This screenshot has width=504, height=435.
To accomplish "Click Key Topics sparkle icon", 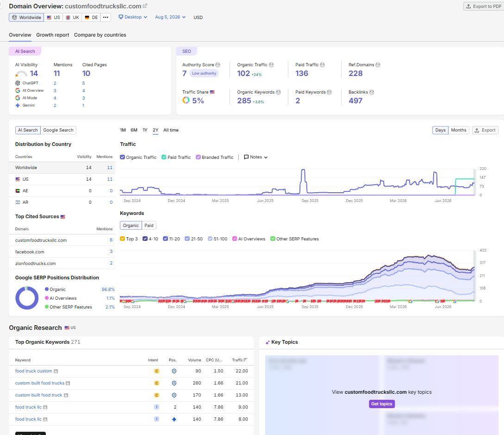I will coord(268,342).
